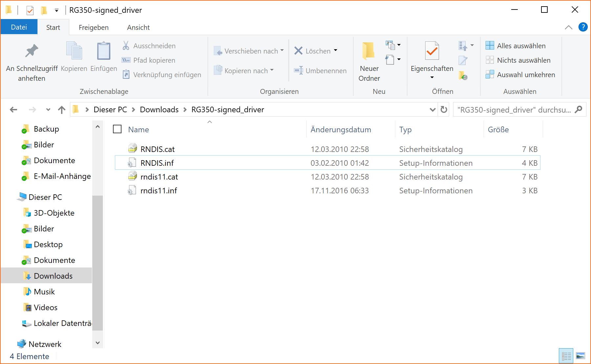This screenshot has width=591, height=364.
Task: Select Musik in the navigation pane
Action: pos(44,292)
